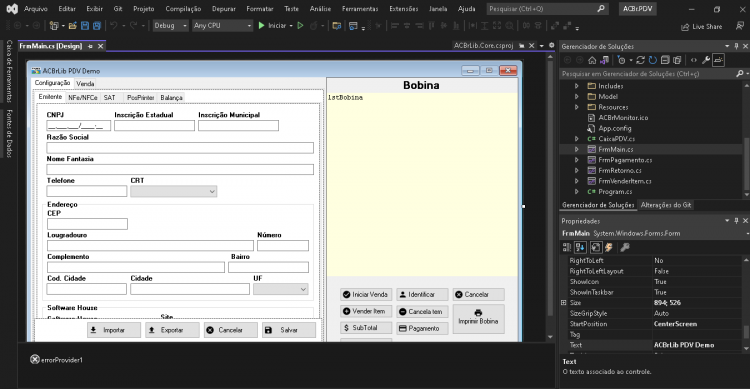Viewport: 750px width, 389px height.
Task: Click search magnifier in Solution Explorer
Action: (x=739, y=74)
